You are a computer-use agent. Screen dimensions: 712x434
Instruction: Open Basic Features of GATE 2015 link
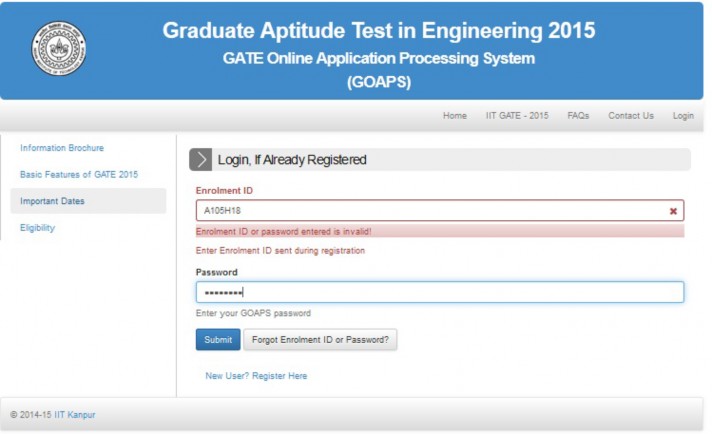pos(79,174)
